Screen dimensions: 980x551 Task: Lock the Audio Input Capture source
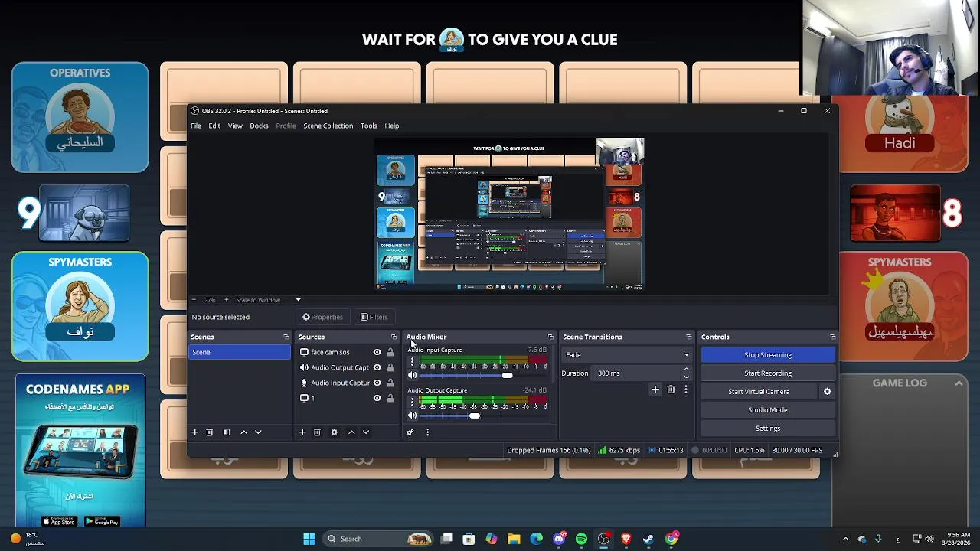click(390, 383)
